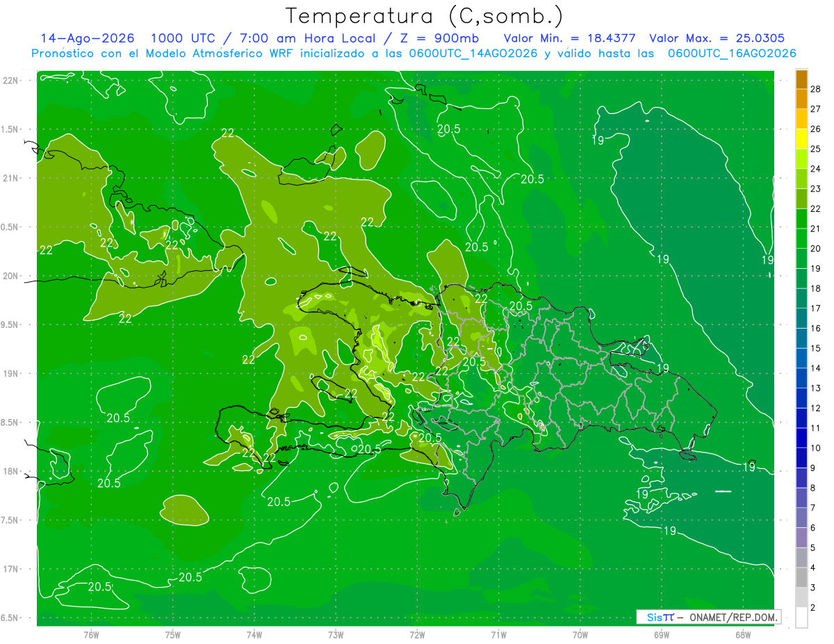Click the 71W longitude axis label
The height and width of the screenshot is (644, 834).
click(x=498, y=635)
